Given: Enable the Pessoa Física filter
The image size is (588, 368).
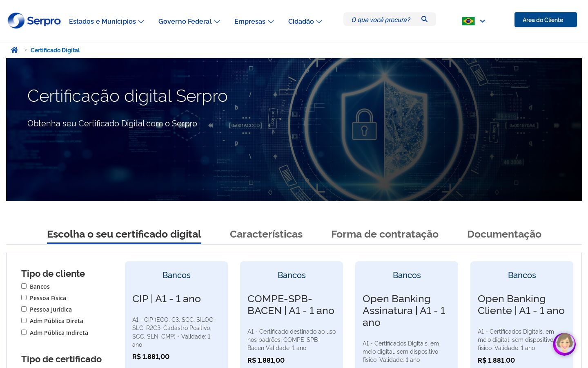Looking at the screenshot, I should (24, 298).
